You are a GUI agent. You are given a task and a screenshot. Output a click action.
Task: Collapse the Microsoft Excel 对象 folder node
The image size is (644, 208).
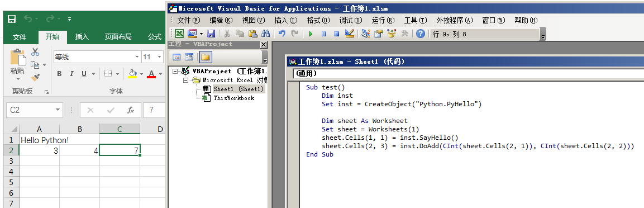(185, 80)
